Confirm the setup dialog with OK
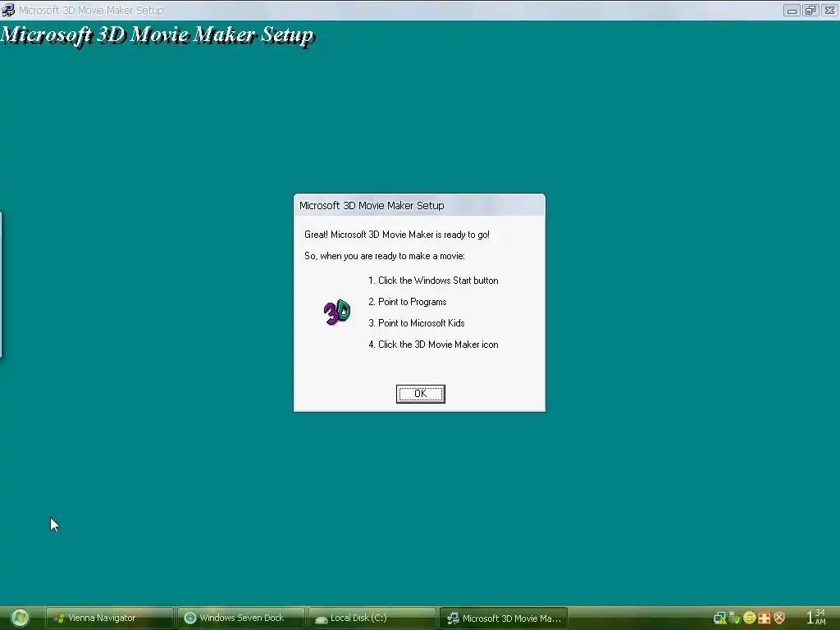This screenshot has height=630, width=840. (x=421, y=394)
